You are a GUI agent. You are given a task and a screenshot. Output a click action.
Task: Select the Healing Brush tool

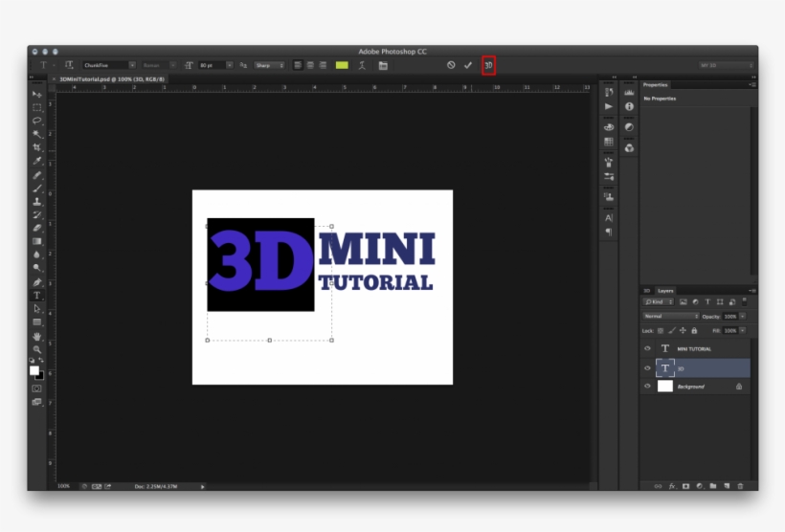36,175
